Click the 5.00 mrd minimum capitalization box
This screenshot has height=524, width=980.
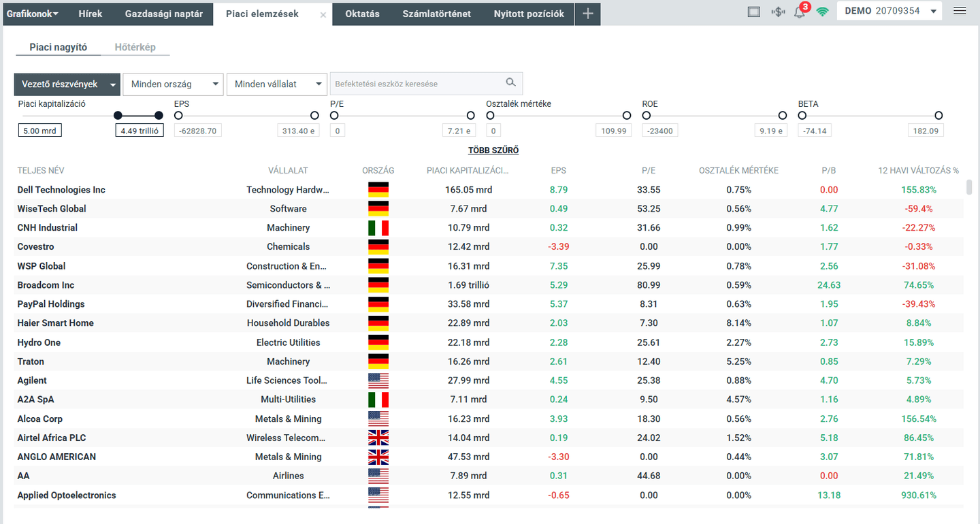tap(39, 131)
